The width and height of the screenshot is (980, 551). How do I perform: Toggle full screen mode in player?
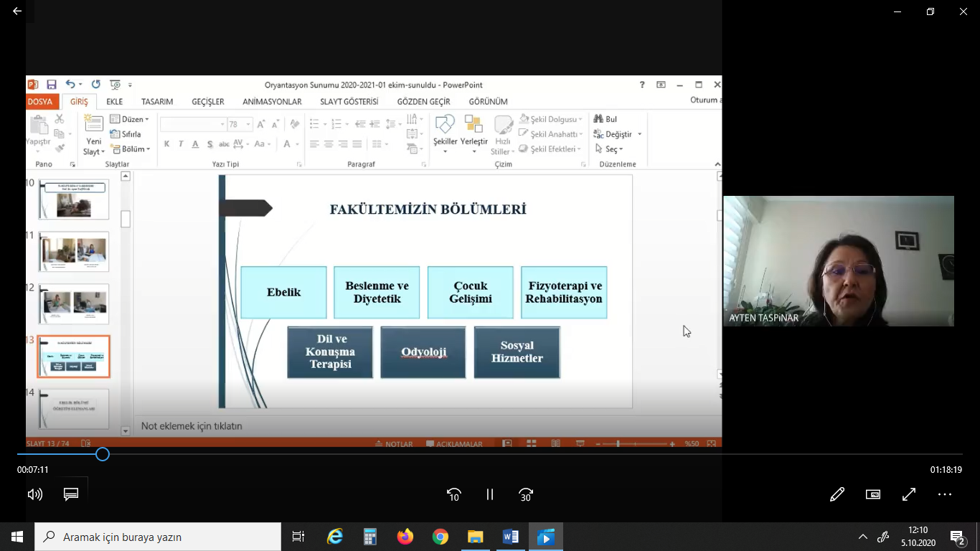(x=909, y=494)
